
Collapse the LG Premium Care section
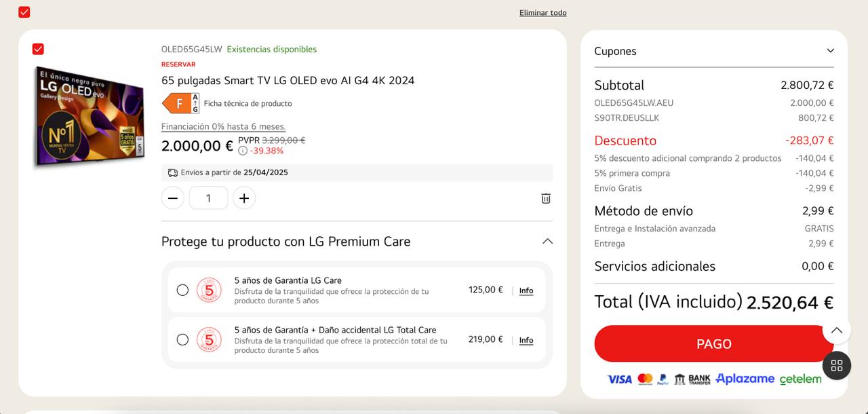click(x=548, y=242)
